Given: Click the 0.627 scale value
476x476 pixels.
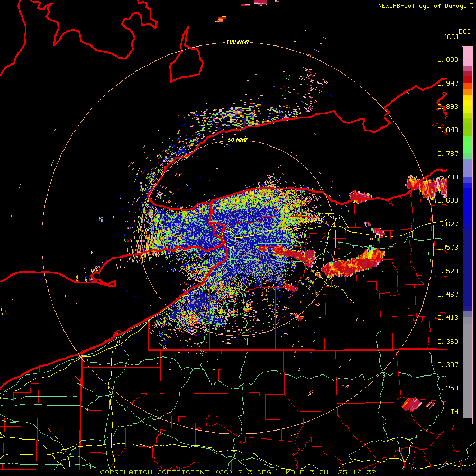Looking at the screenshot, I should point(448,224).
